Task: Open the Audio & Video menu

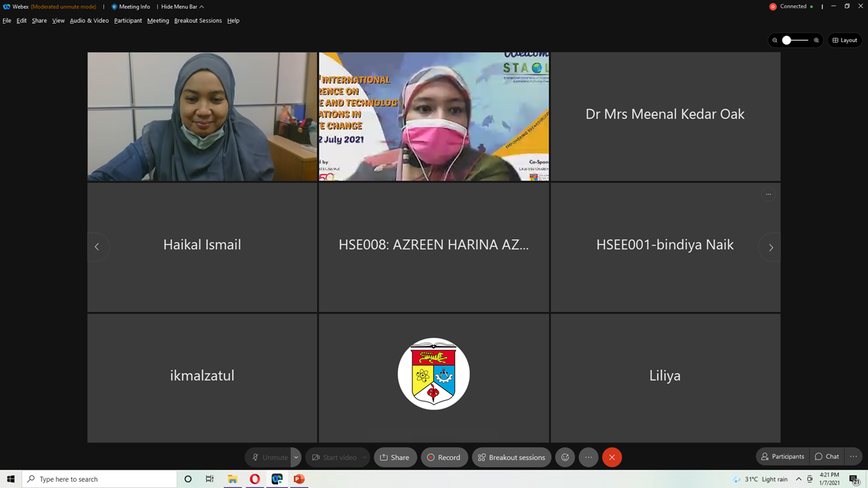Action: tap(89, 20)
